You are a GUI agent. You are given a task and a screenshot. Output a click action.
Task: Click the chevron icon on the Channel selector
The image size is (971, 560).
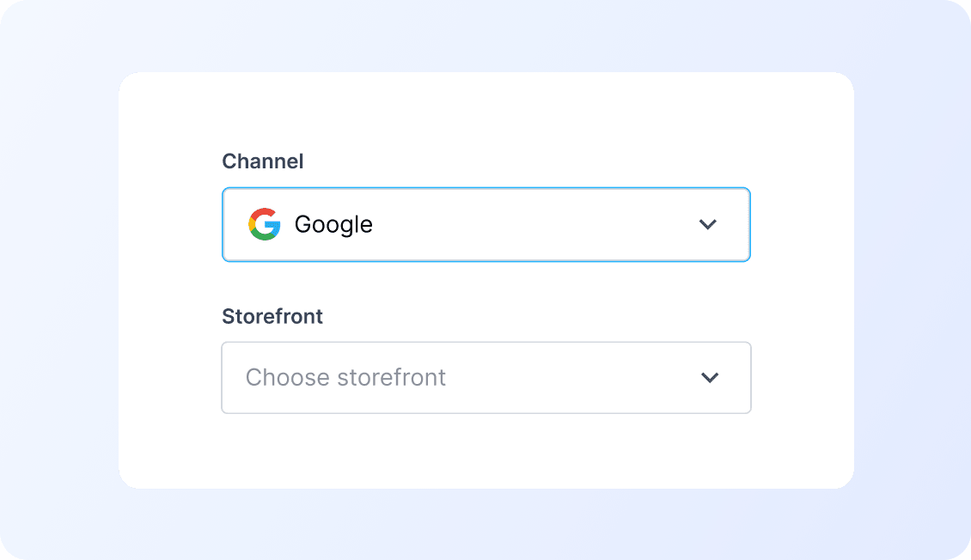click(x=708, y=224)
